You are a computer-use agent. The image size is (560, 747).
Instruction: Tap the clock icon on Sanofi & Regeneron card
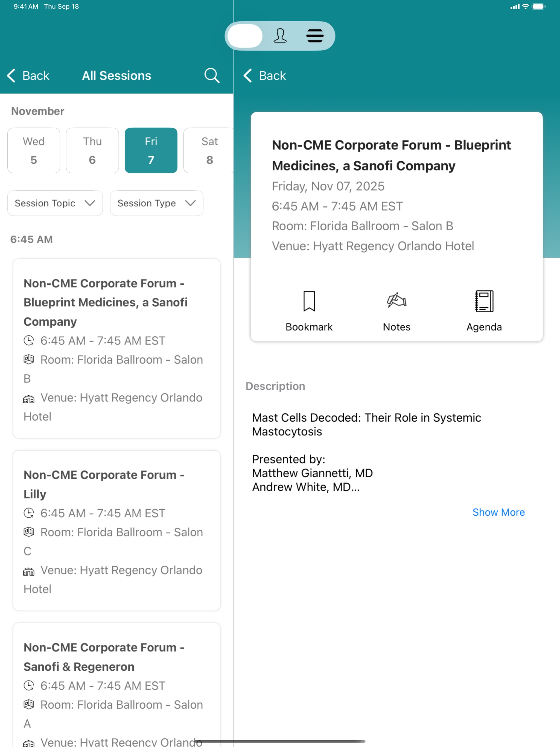pos(29,685)
